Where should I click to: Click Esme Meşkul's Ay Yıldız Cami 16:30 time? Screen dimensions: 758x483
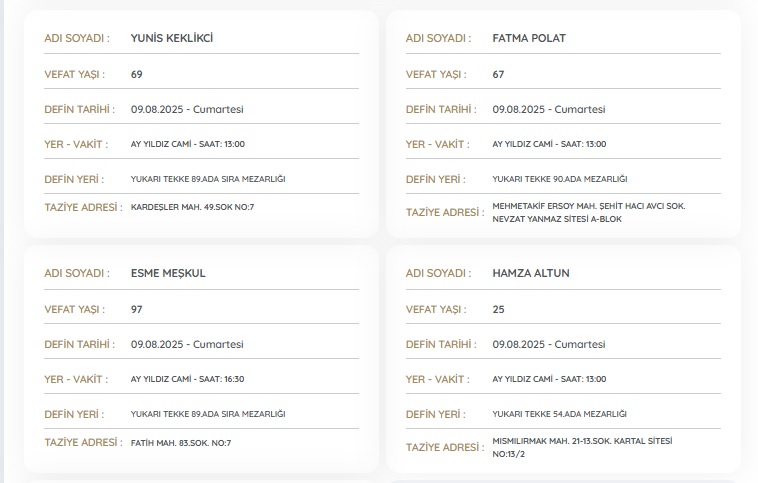click(x=187, y=379)
